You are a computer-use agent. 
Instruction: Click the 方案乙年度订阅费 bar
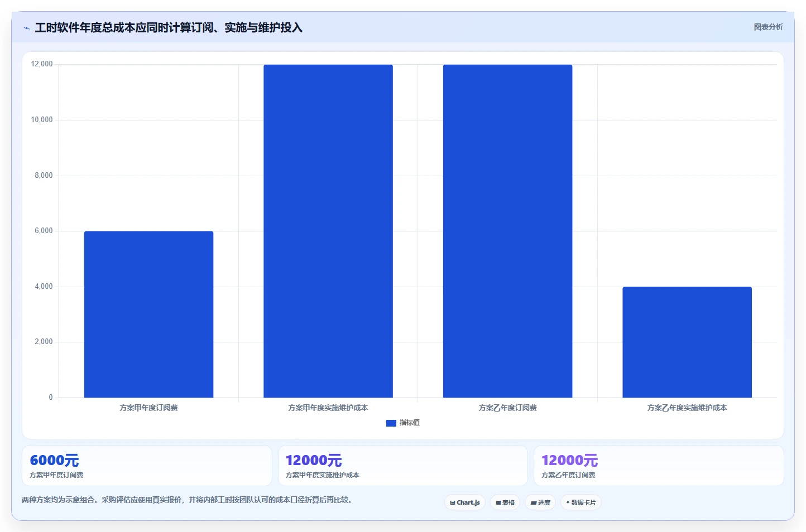(507, 231)
